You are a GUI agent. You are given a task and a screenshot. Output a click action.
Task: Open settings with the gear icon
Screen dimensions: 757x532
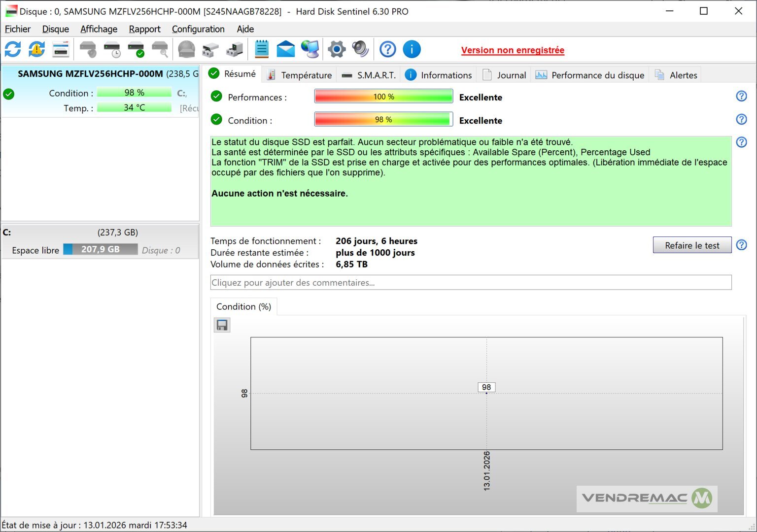[x=337, y=49]
